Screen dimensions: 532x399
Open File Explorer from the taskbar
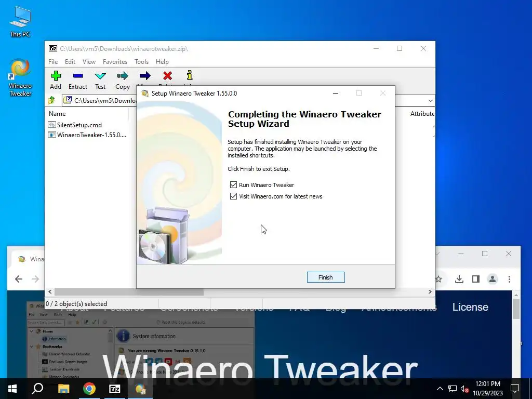[x=63, y=389]
